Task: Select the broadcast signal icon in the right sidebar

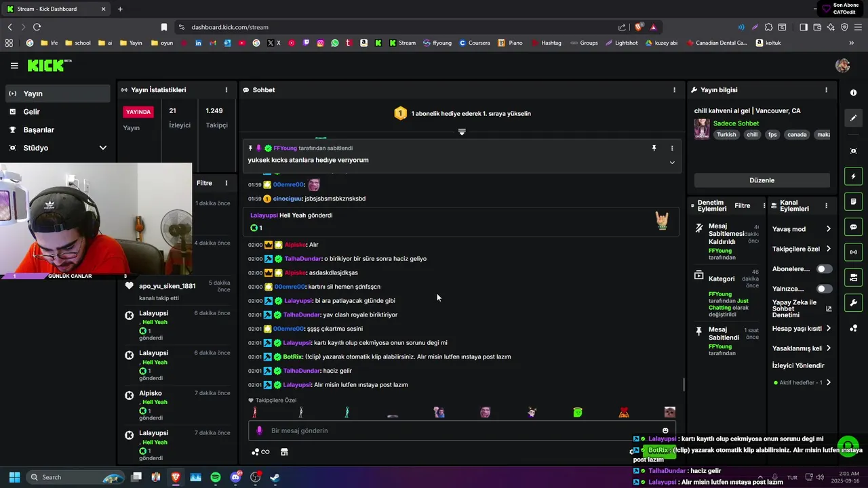Action: pyautogui.click(x=853, y=252)
